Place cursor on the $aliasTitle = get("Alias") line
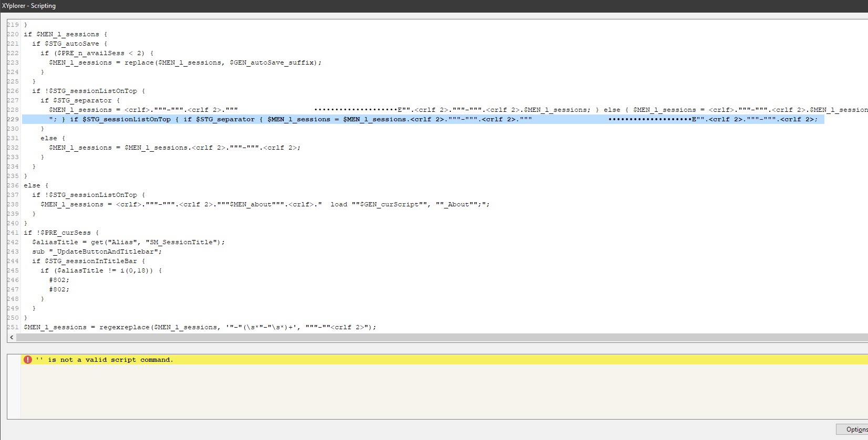Viewport: 868px width, 440px height. pyautogui.click(x=128, y=242)
